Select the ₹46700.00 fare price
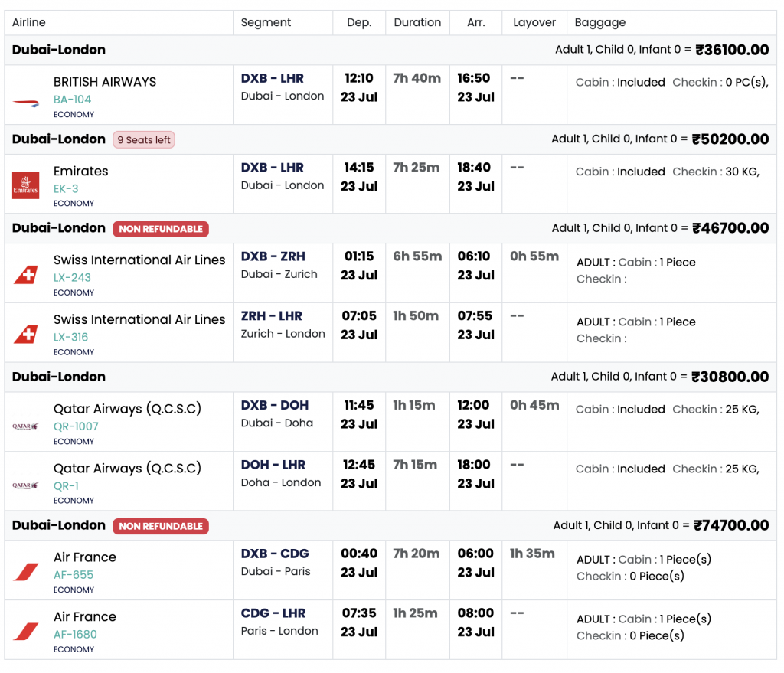Screen dimensions: 784x673 click(x=730, y=228)
